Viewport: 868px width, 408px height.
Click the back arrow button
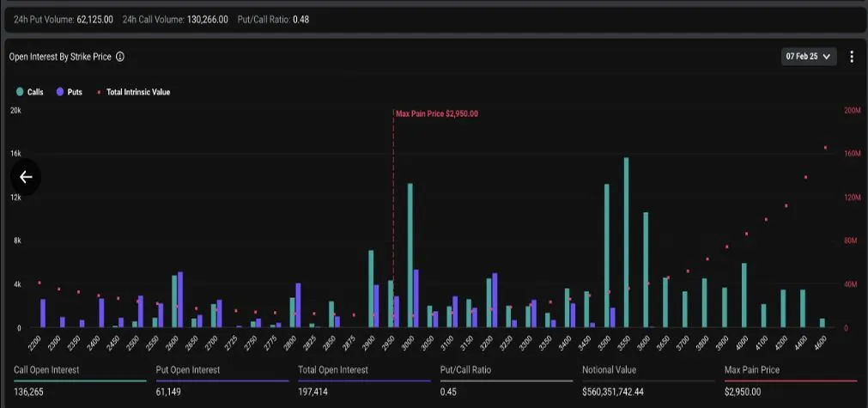tap(26, 177)
